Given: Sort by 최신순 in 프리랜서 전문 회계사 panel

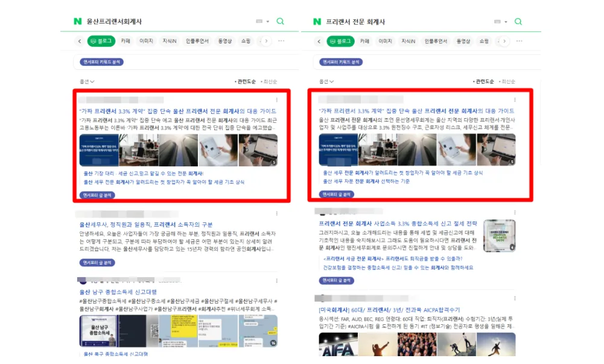Looking at the screenshot, I should pos(507,81).
